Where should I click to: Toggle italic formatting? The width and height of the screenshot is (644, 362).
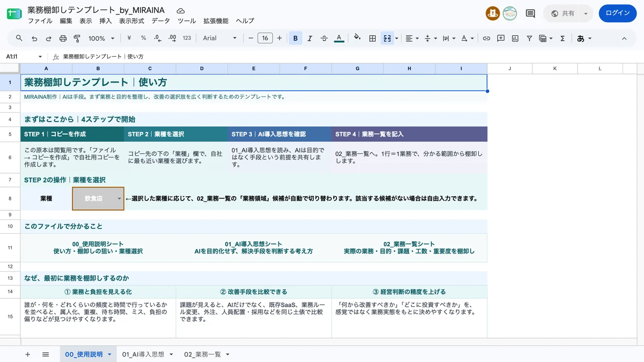pyautogui.click(x=310, y=38)
